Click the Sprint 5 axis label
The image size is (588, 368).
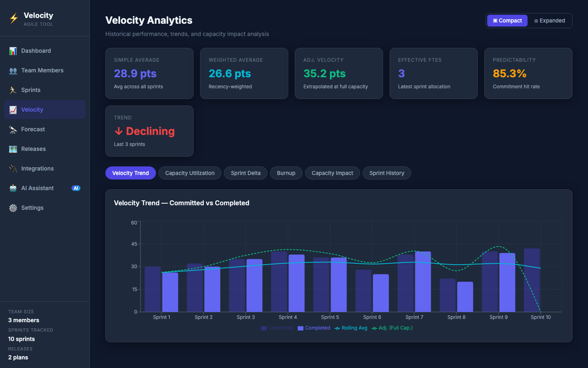click(x=330, y=317)
